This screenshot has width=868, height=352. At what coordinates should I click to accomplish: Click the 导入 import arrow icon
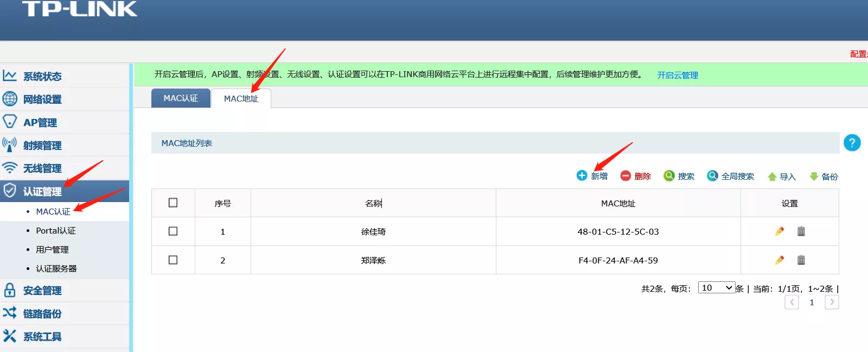(x=772, y=177)
